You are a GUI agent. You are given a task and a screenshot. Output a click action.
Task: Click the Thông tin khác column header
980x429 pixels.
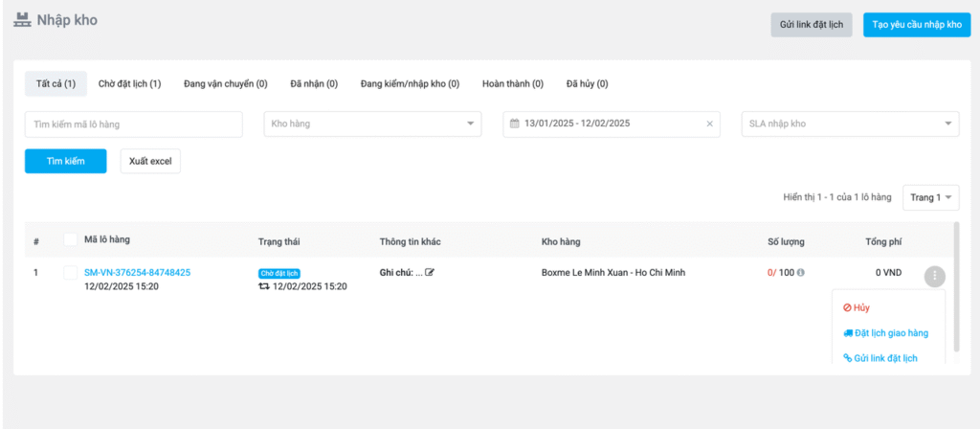click(x=410, y=241)
